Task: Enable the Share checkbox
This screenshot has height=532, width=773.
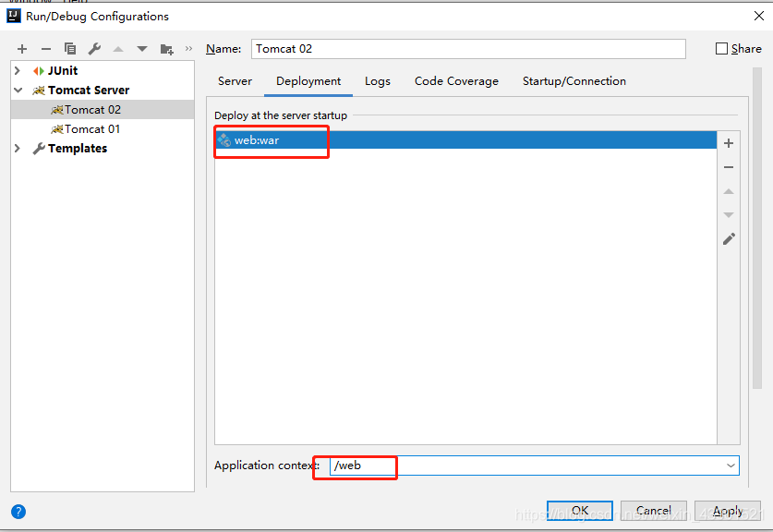Action: click(x=721, y=48)
